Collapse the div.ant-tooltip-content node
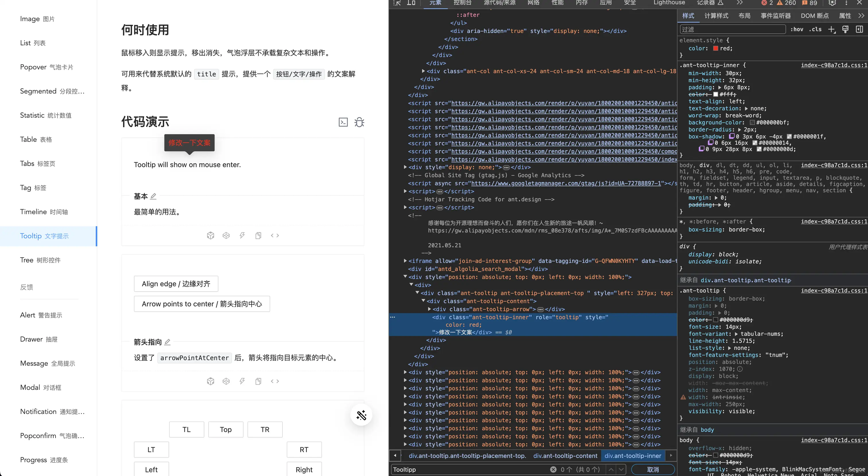This screenshot has width=868, height=476. (423, 301)
